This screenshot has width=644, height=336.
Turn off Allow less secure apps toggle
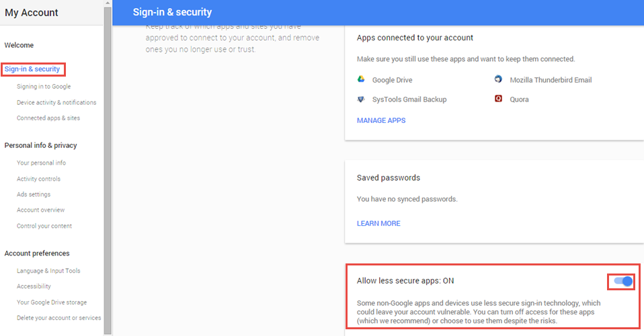[622, 282]
